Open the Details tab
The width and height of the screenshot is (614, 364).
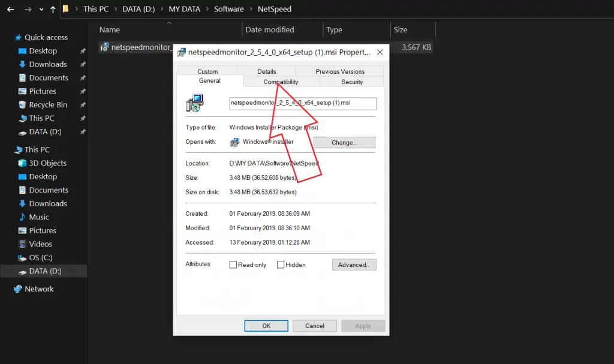pos(266,71)
